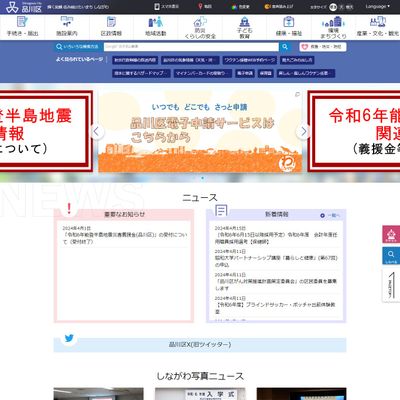Click the page top arrow button
Image resolution: width=400 pixels, height=400 pixels.
[x=391, y=285]
